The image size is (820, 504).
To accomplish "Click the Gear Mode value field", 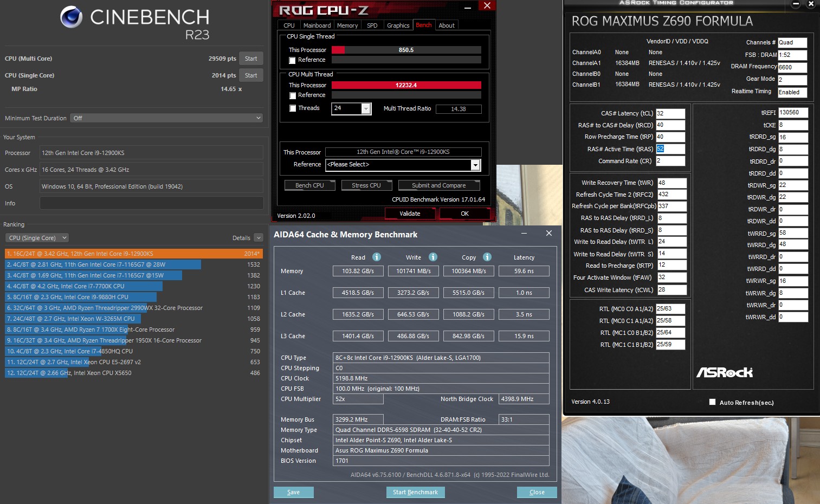I will tap(792, 80).
